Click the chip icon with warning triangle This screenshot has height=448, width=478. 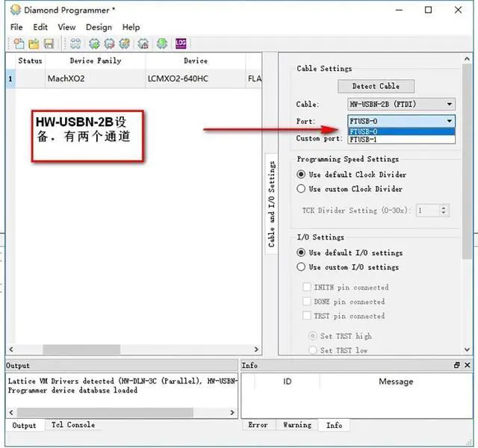click(143, 44)
